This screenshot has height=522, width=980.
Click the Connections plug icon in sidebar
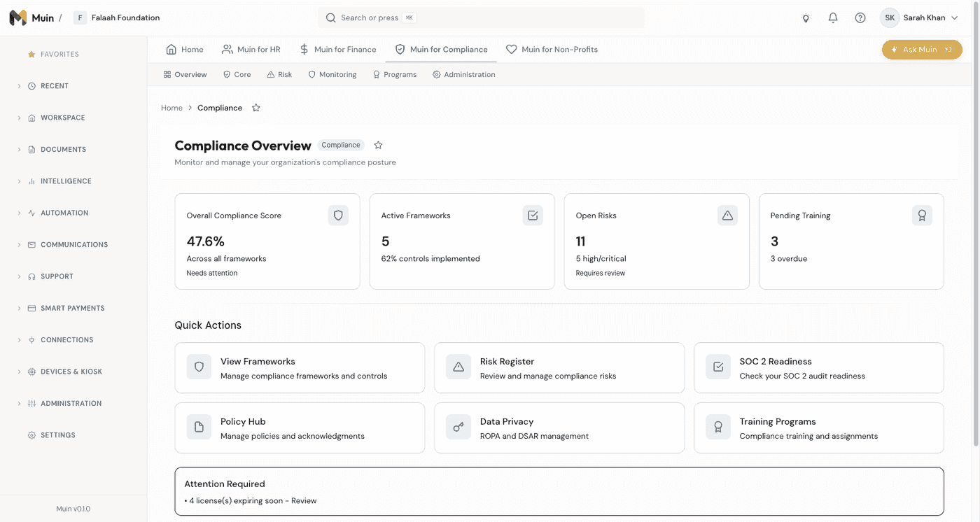pyautogui.click(x=31, y=340)
